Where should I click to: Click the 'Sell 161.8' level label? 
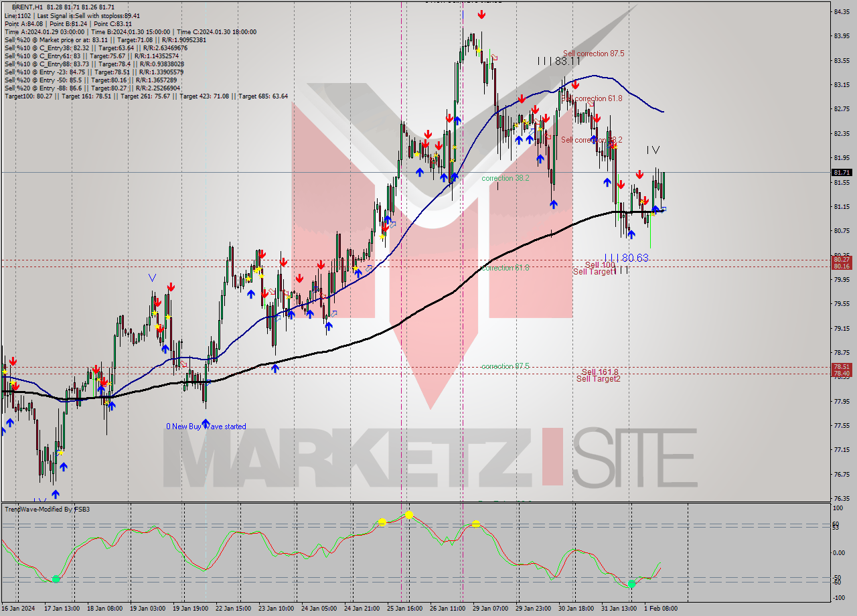(600, 372)
